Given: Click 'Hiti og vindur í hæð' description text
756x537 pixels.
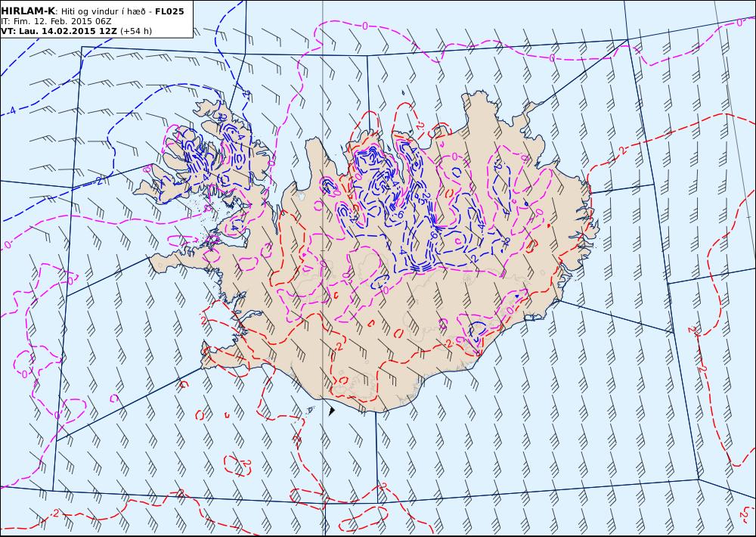Looking at the screenshot, I should point(103,11).
